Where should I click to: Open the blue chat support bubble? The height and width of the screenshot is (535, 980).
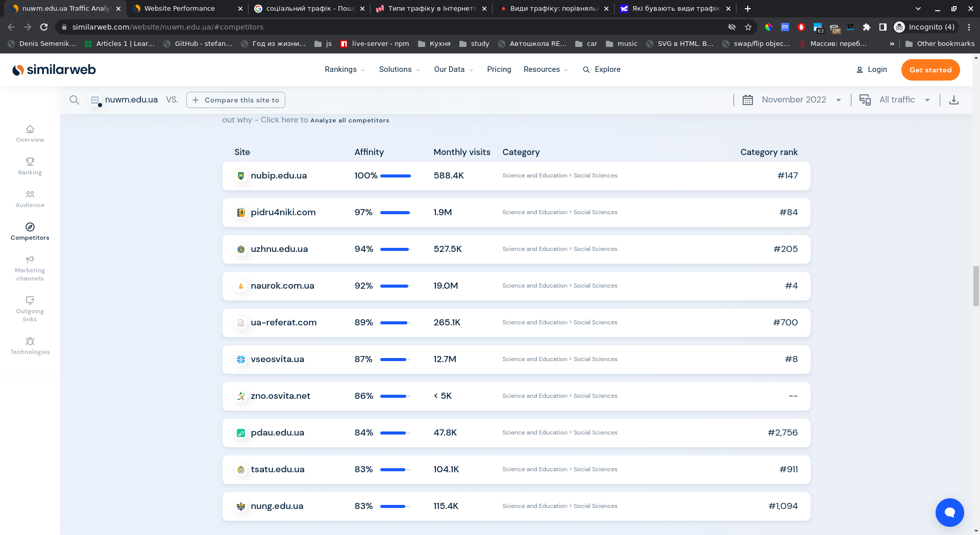click(x=949, y=512)
